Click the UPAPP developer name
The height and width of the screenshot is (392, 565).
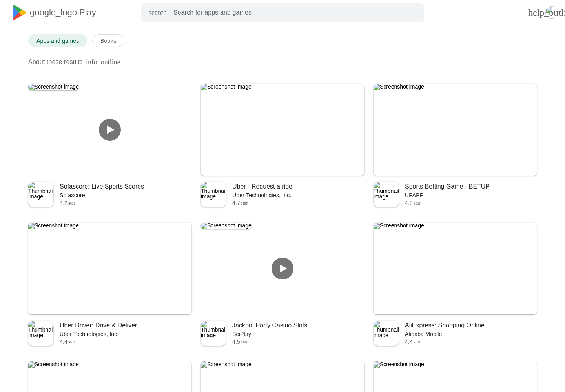click(414, 195)
